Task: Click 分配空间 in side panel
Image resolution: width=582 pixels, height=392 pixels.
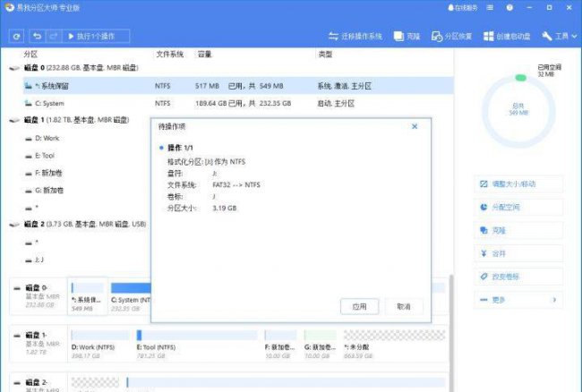Action: [518, 207]
